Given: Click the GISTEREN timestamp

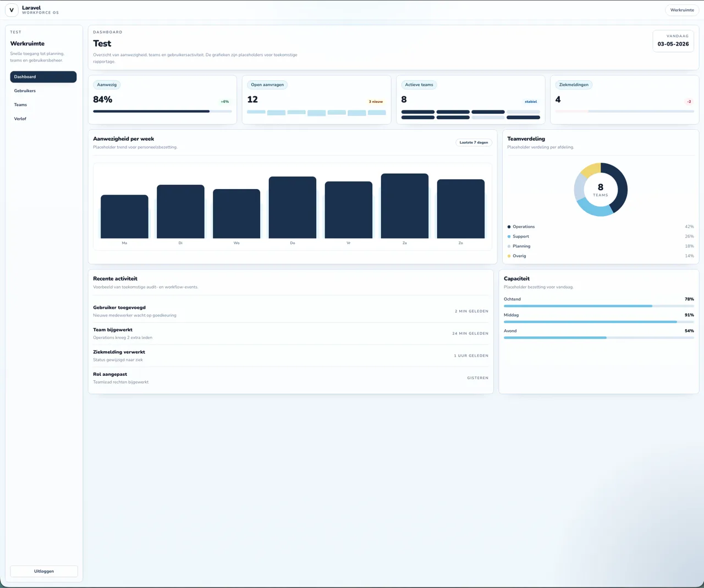Looking at the screenshot, I should [x=478, y=378].
